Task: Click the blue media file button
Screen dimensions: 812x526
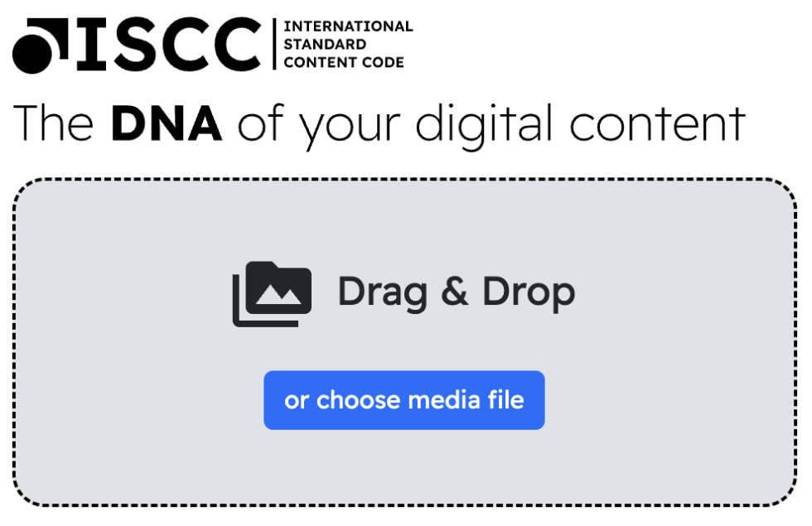Action: click(x=404, y=400)
